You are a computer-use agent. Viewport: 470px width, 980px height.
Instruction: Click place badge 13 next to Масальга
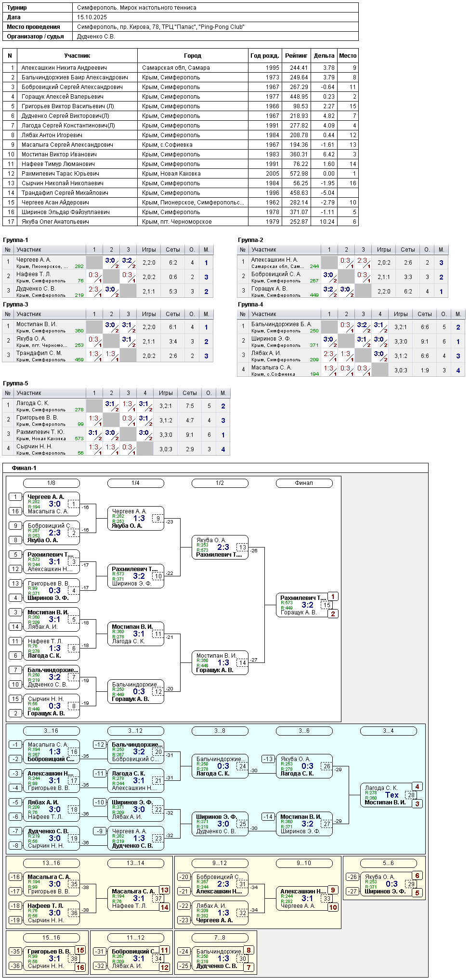[165, 890]
